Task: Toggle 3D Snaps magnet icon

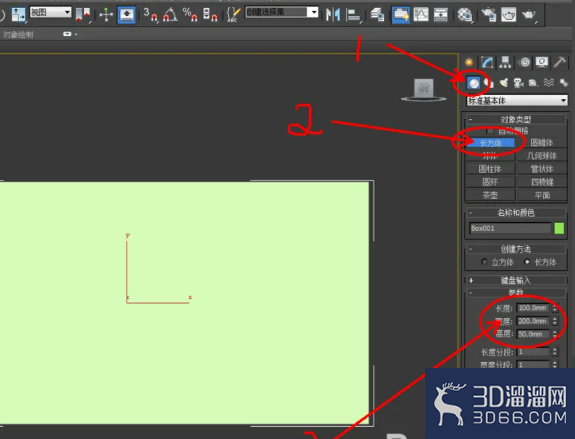Action: click(x=151, y=15)
